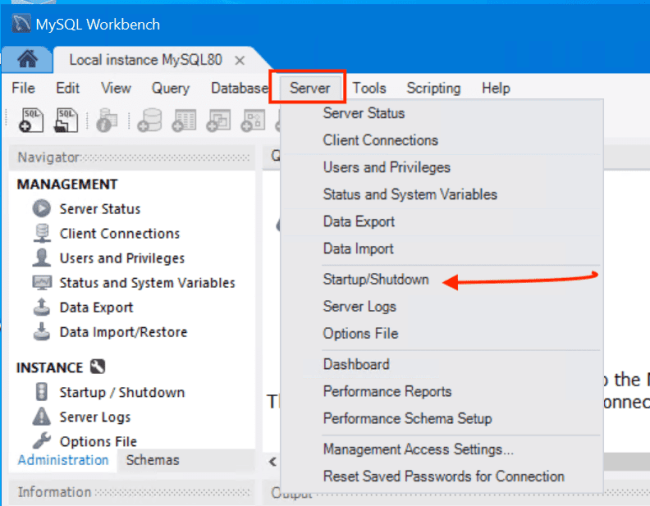Open Server Logs from Server menu
This screenshot has width=650, height=506.
coord(359,307)
